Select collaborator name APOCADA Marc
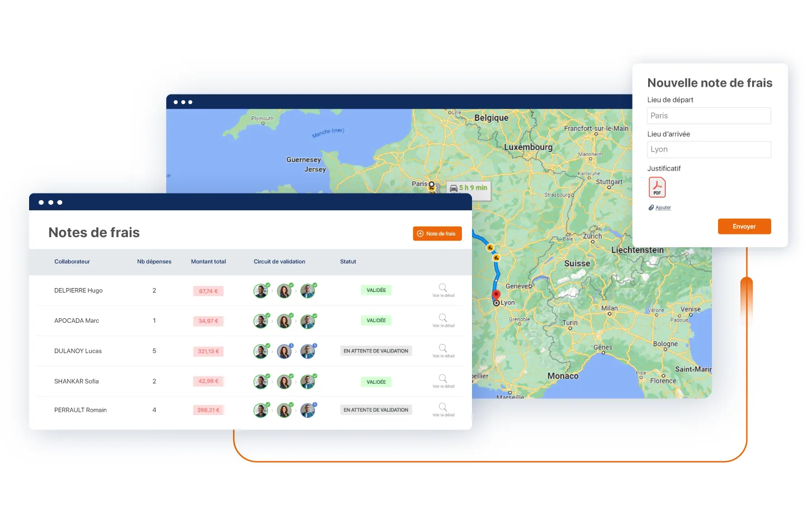 (x=77, y=321)
